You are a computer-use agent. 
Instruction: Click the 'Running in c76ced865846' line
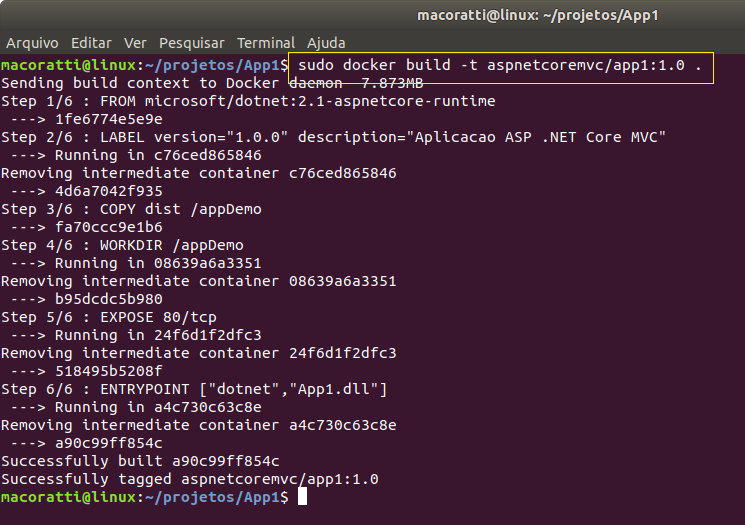coord(136,155)
